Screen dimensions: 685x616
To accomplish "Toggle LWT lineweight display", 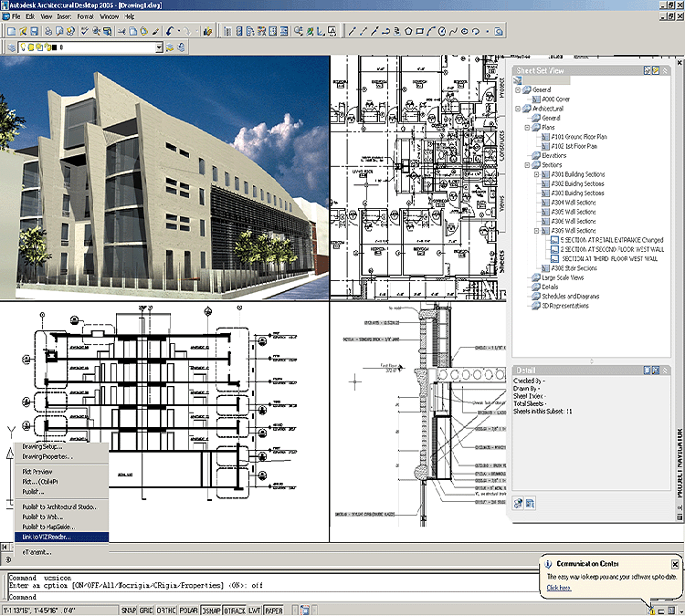I will coord(255,611).
